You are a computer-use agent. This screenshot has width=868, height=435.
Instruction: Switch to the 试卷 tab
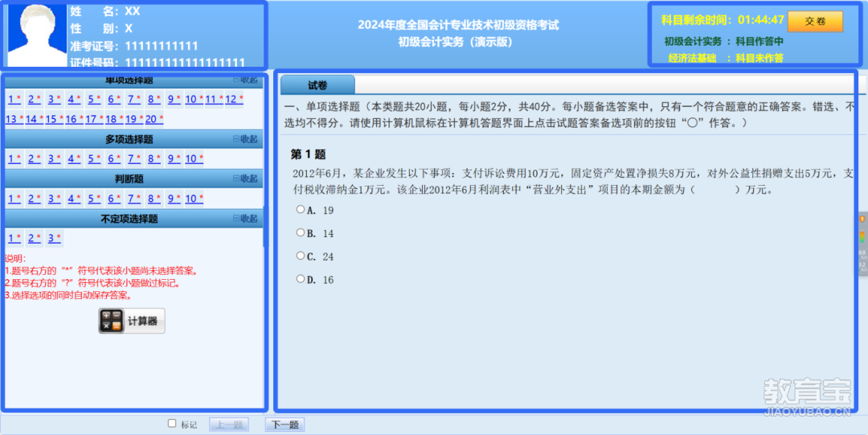click(317, 84)
